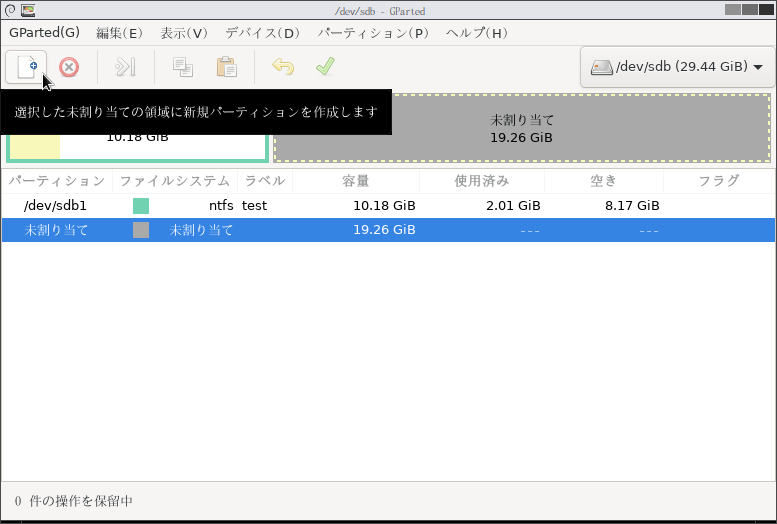Click the 使用済み column header
Image resolution: width=777 pixels, height=524 pixels.
tap(482, 181)
